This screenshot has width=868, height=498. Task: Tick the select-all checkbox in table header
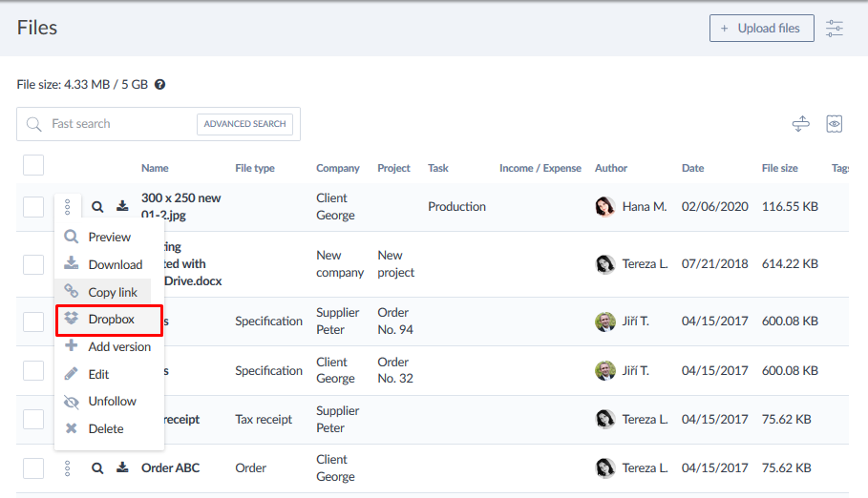33,166
